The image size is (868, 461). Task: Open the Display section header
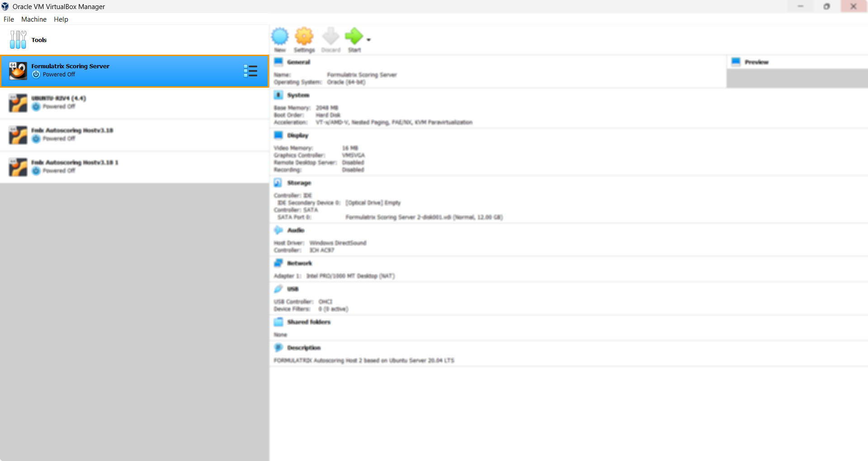point(297,135)
